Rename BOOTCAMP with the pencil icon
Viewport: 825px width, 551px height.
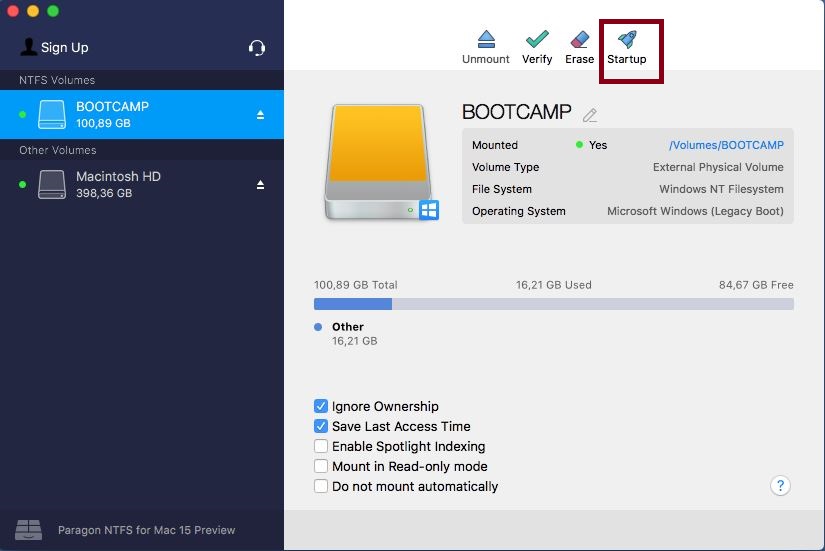[590, 115]
